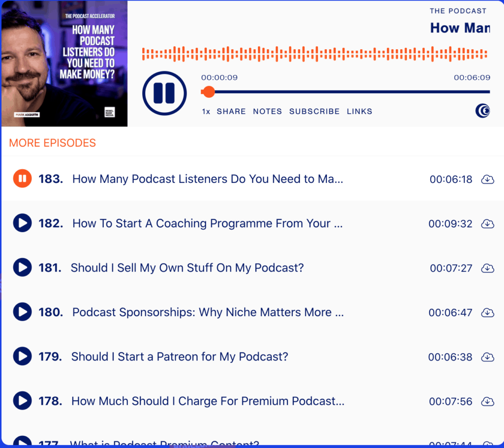Screen dimensions: 504x448
Task: Open the Captivate player logo icon
Action: [482, 111]
